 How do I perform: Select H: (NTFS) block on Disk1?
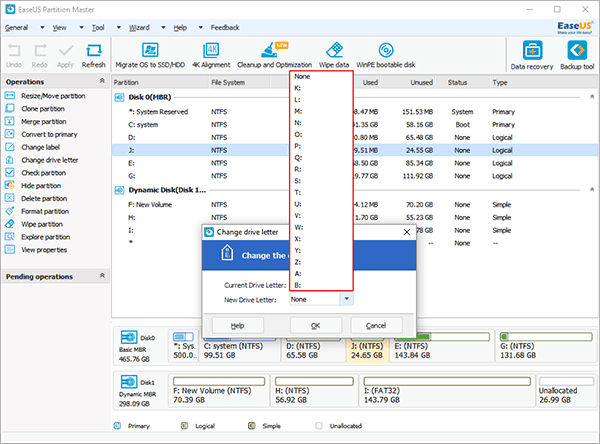(x=314, y=390)
